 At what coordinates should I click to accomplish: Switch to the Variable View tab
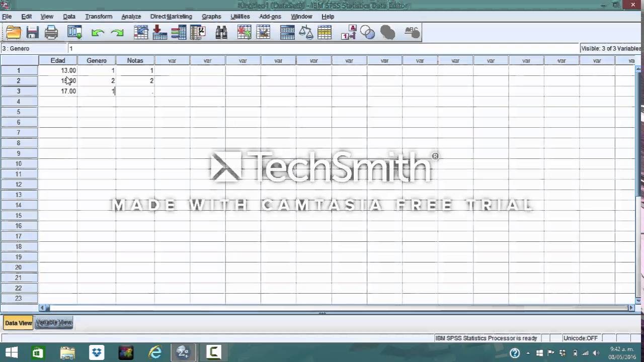coord(54,323)
